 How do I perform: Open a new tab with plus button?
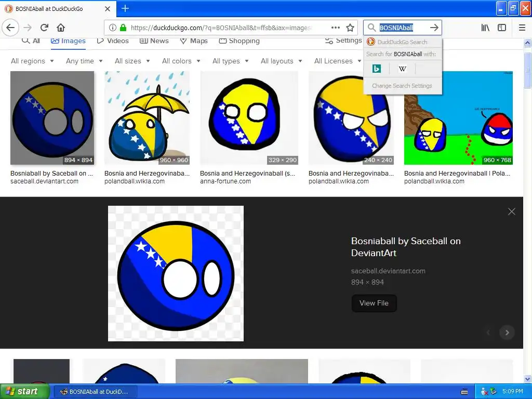point(125,8)
